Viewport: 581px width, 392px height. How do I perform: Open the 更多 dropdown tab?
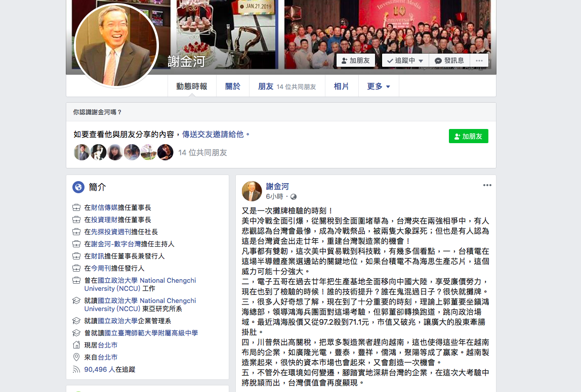[379, 85]
